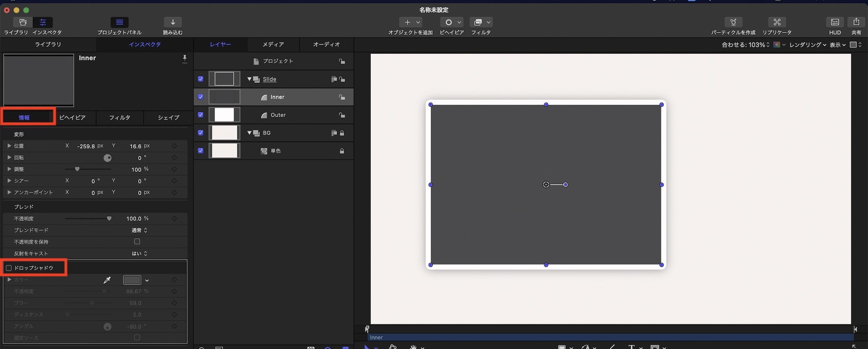868x349 pixels.
Task: Expand the Position (位置) disclosure triangle
Action: click(x=9, y=146)
